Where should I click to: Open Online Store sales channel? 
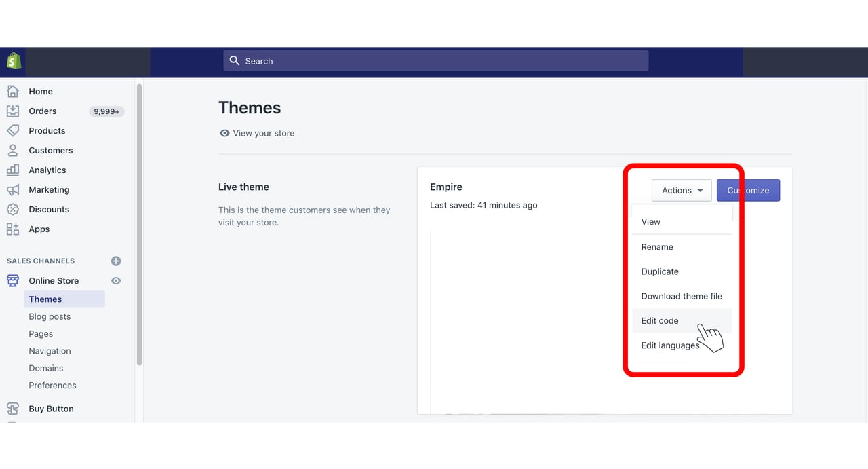(54, 280)
